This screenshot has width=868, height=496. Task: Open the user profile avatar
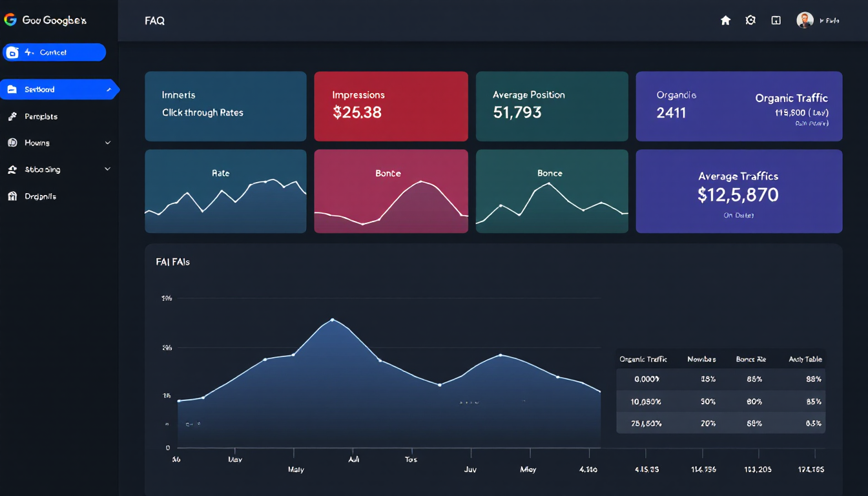click(x=804, y=21)
